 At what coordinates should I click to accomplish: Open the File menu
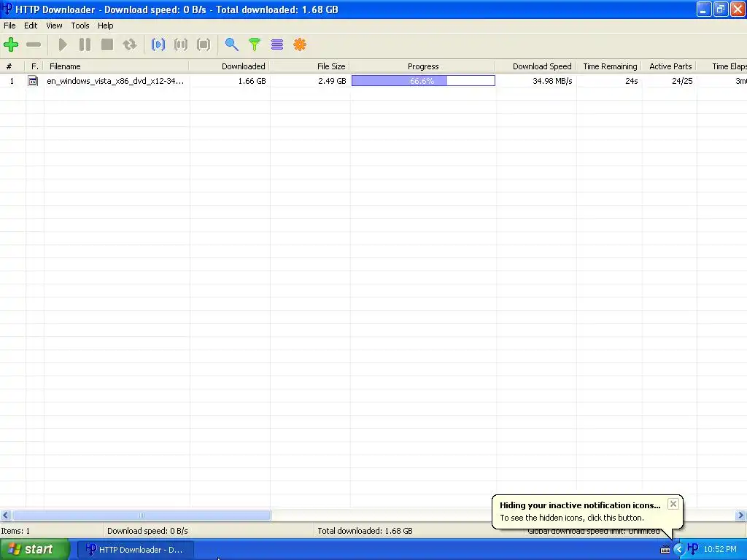[9, 26]
